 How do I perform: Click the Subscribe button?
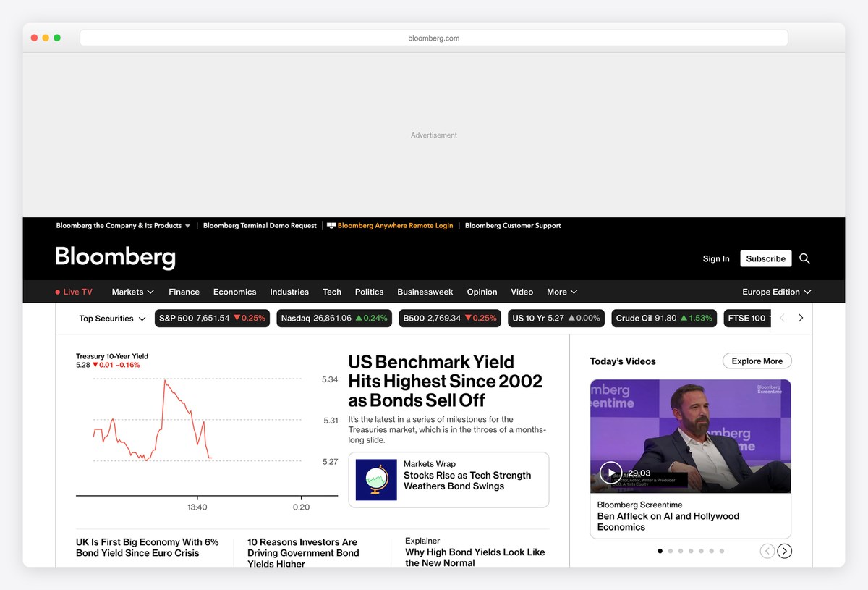point(766,258)
